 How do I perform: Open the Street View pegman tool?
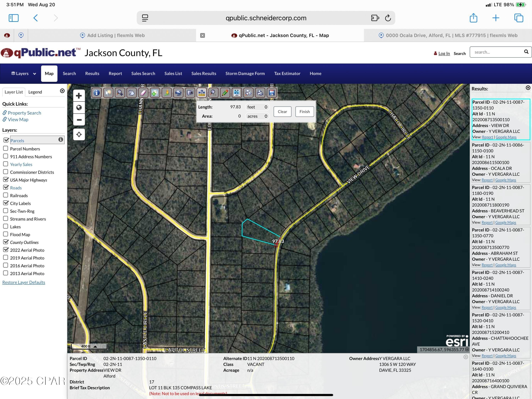click(167, 93)
